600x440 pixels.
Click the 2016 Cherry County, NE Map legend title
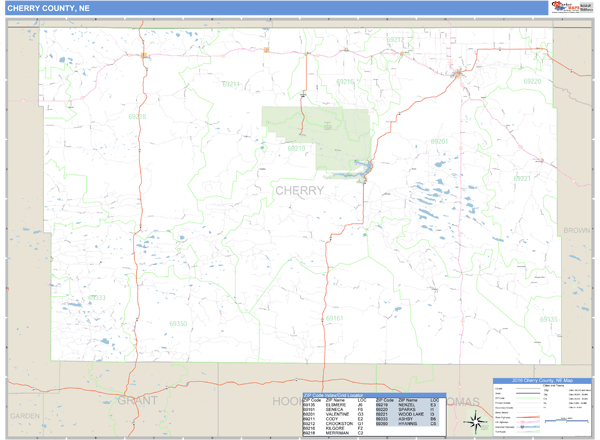(x=543, y=383)
